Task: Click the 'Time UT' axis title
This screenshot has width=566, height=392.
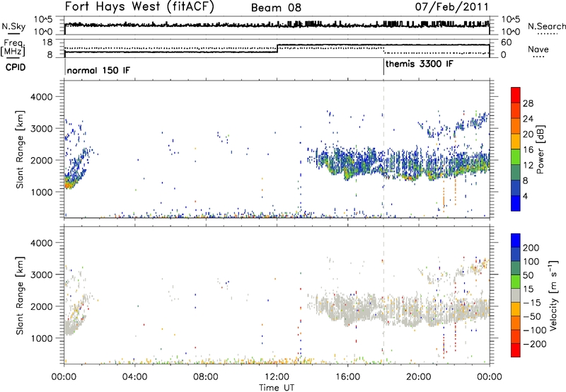Action: 277,388
